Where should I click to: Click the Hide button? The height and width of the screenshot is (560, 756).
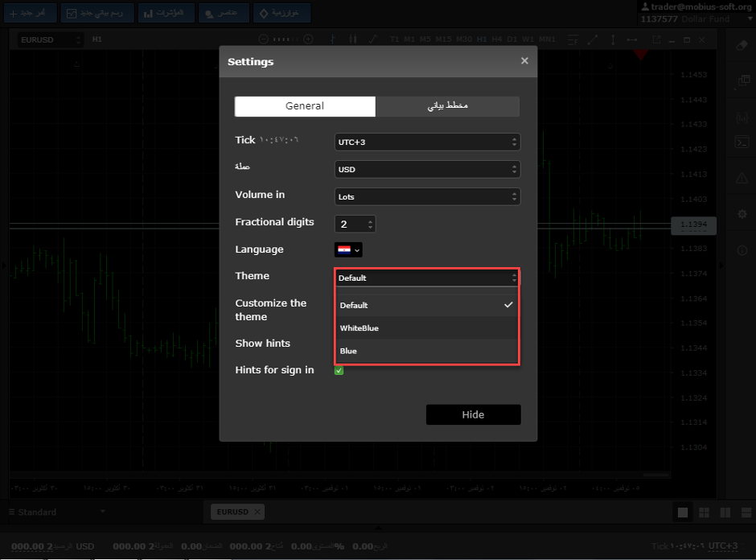(473, 415)
